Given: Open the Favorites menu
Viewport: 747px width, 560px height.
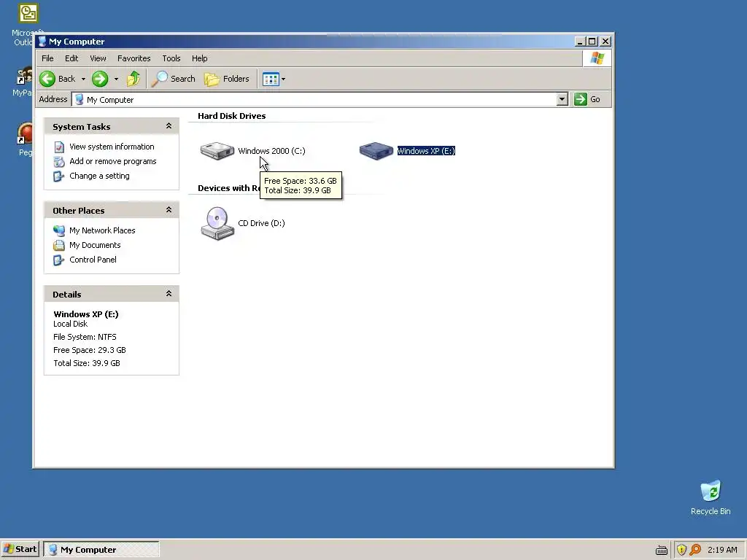Looking at the screenshot, I should pos(134,58).
